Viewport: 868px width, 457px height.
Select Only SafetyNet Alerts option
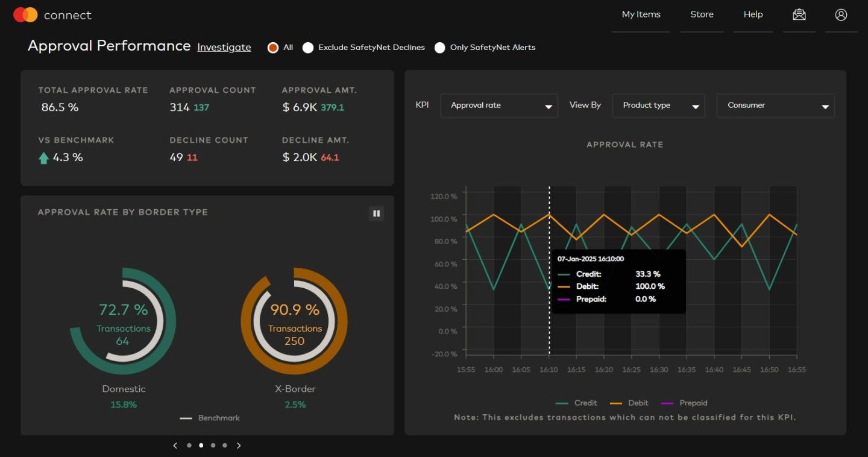pyautogui.click(x=440, y=47)
